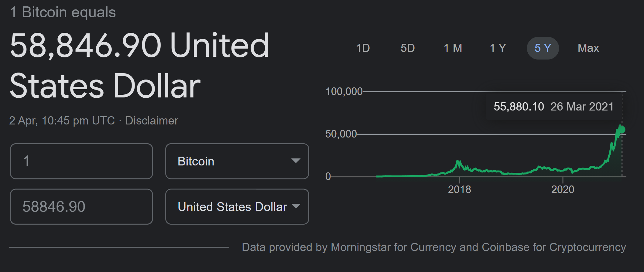Click the Bitcoin dropdown arrow icon
This screenshot has width=644, height=272.
[x=296, y=161]
